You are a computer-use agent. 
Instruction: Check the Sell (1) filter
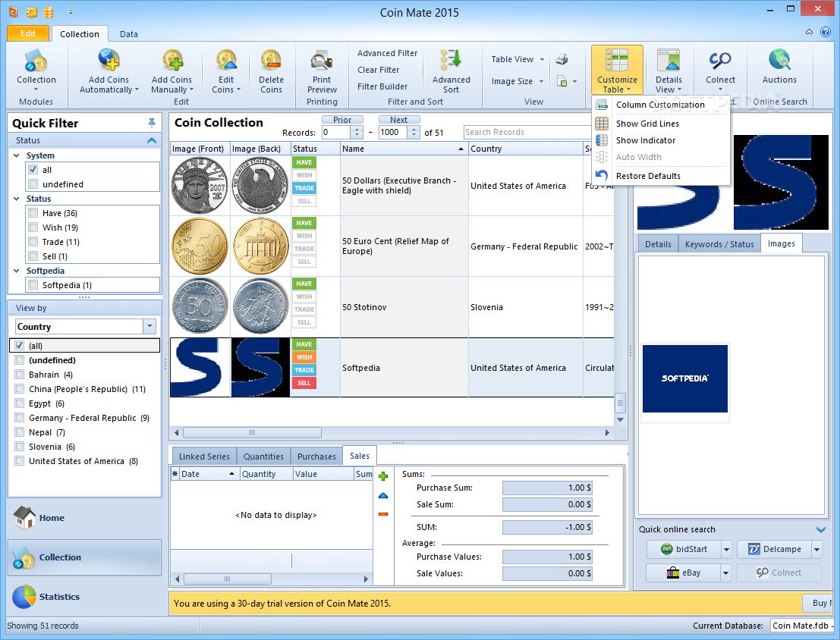pos(33,256)
